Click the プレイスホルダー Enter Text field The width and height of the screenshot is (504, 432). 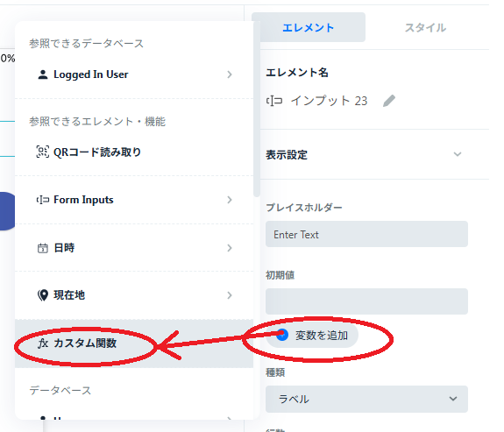tap(366, 234)
